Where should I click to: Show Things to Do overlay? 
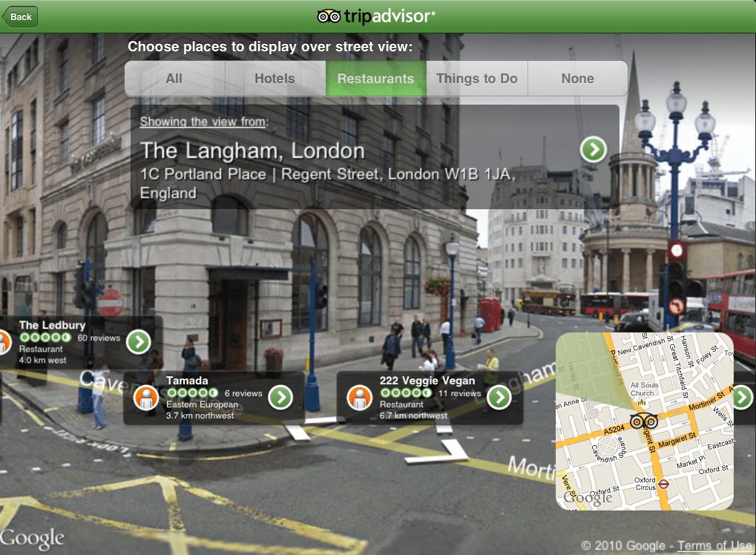[477, 79]
